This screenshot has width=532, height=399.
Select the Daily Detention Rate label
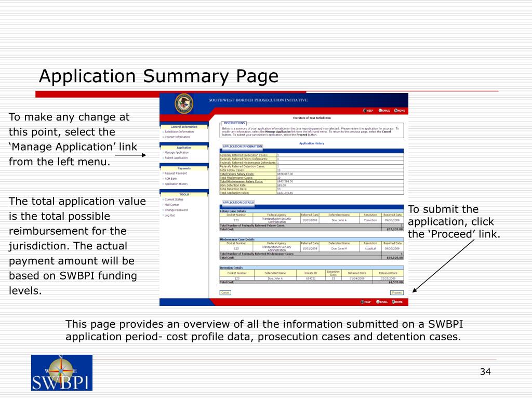(233, 185)
